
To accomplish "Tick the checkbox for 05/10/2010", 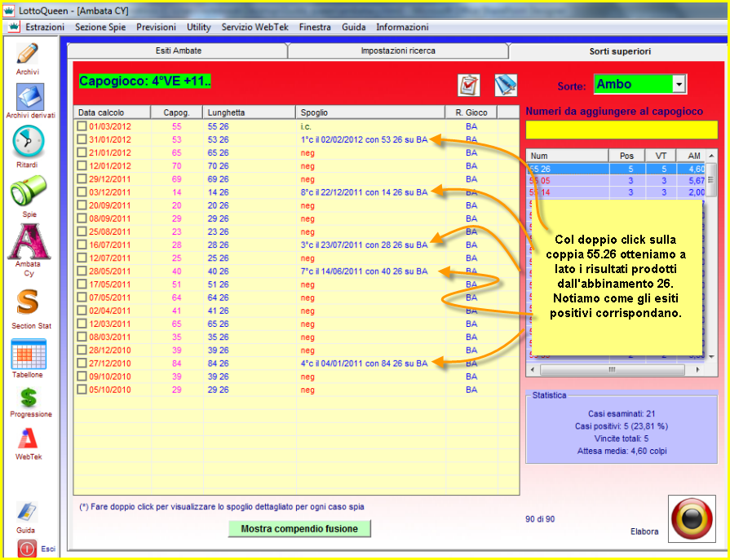I will point(82,390).
